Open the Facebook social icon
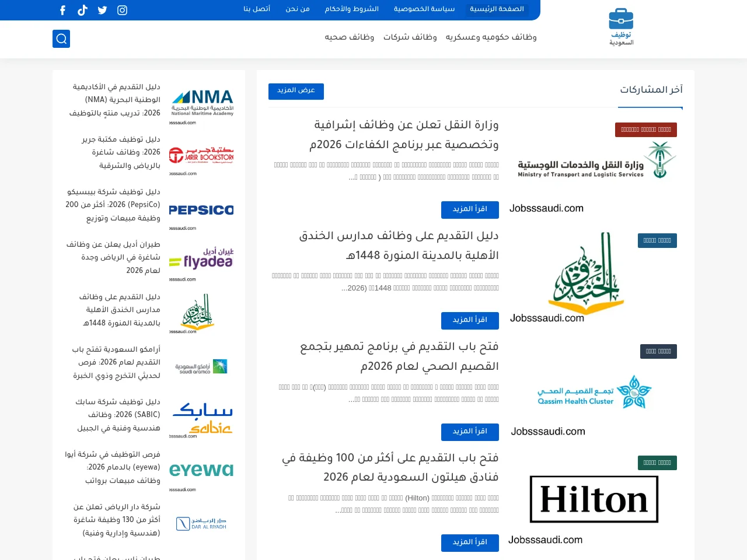 63,10
